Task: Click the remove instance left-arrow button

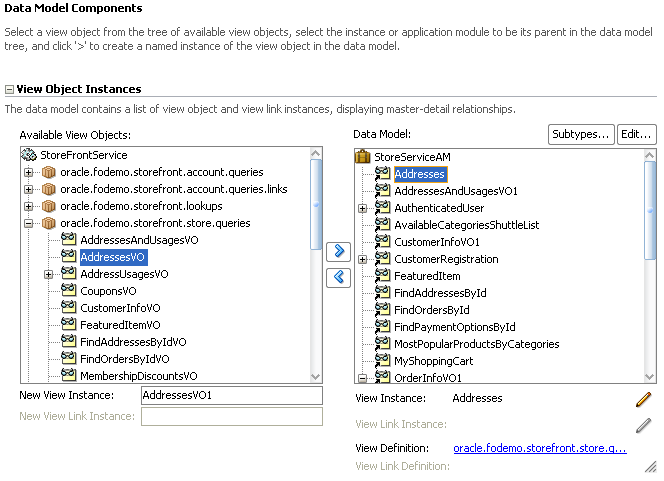Action: pyautogui.click(x=338, y=278)
